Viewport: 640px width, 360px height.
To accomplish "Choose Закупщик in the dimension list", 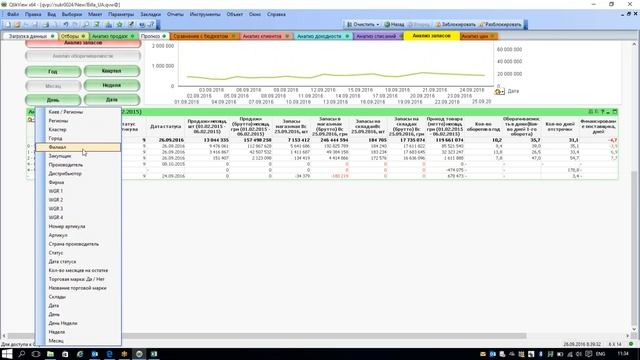I will tap(78, 156).
